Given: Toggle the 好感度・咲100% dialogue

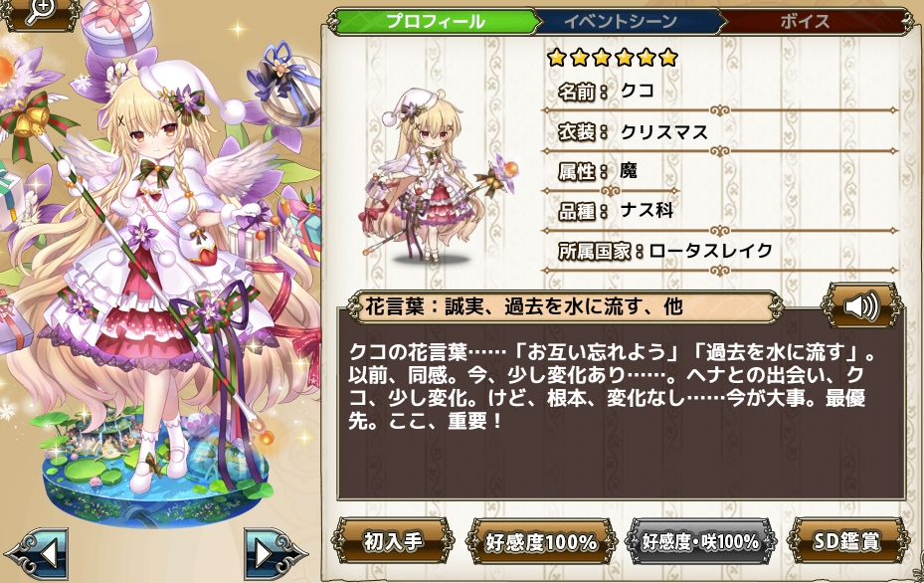Looking at the screenshot, I should click(x=700, y=542).
